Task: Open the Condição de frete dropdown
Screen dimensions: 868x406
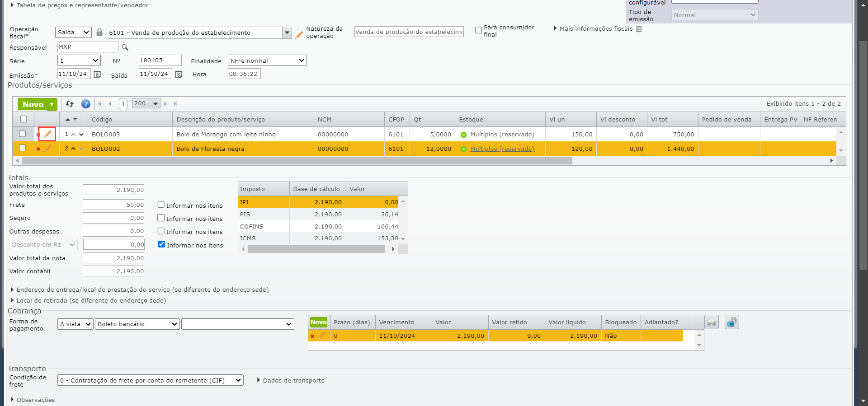Action: click(151, 380)
